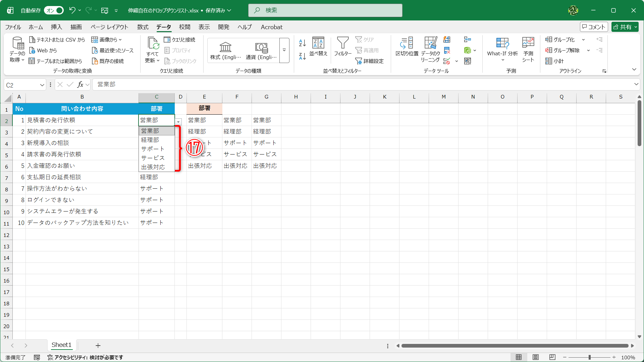The width and height of the screenshot is (644, 362).
Task: Click the フラッシュフィル icon
Action: coord(446,39)
